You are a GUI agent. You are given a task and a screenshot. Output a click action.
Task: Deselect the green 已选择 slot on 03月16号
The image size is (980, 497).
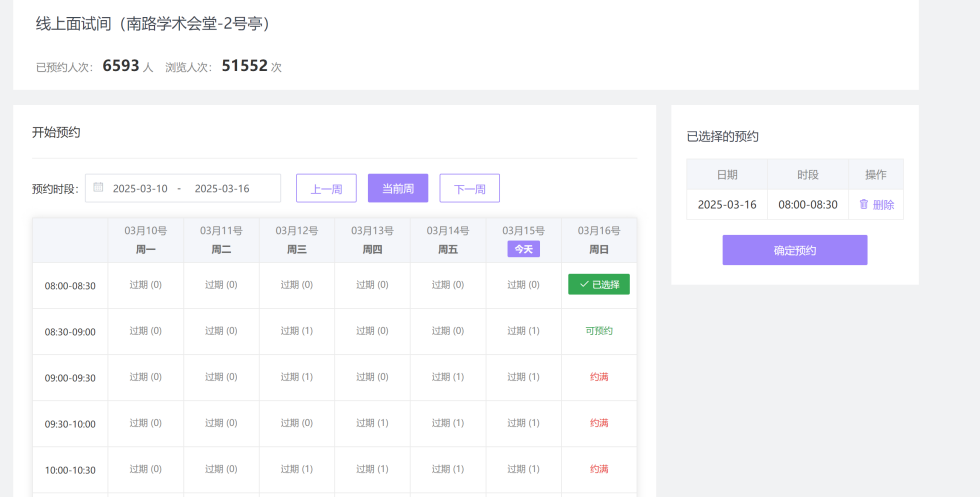598,285
